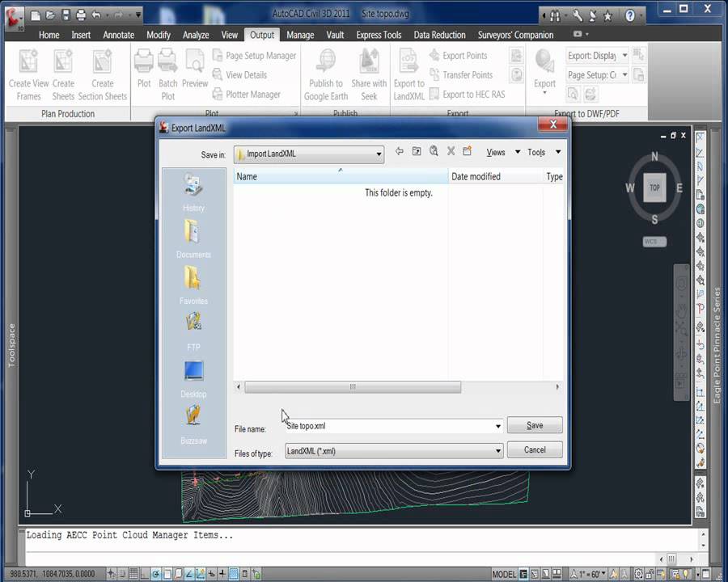This screenshot has height=582, width=728.
Task: Open the quick access customize dropdown
Action: [138, 15]
